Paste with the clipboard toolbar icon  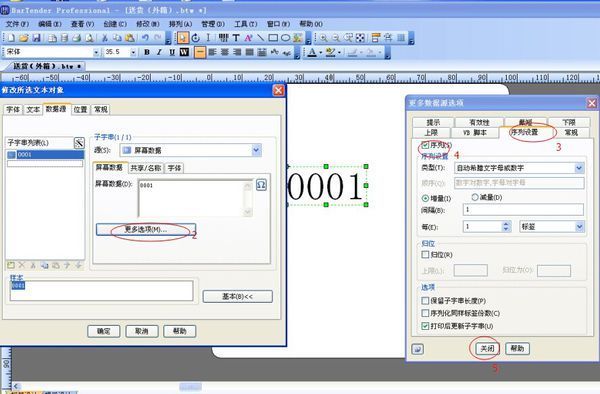point(130,38)
